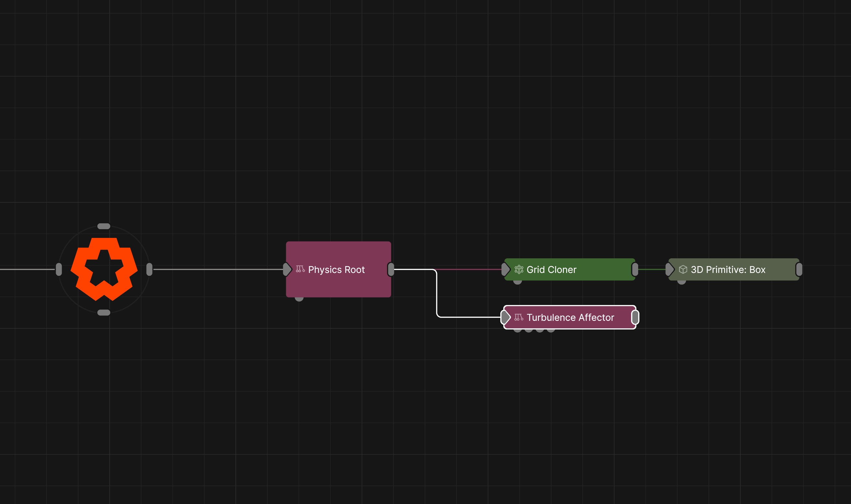Click the Grid Cloner output connector
851x504 pixels.
[635, 269]
